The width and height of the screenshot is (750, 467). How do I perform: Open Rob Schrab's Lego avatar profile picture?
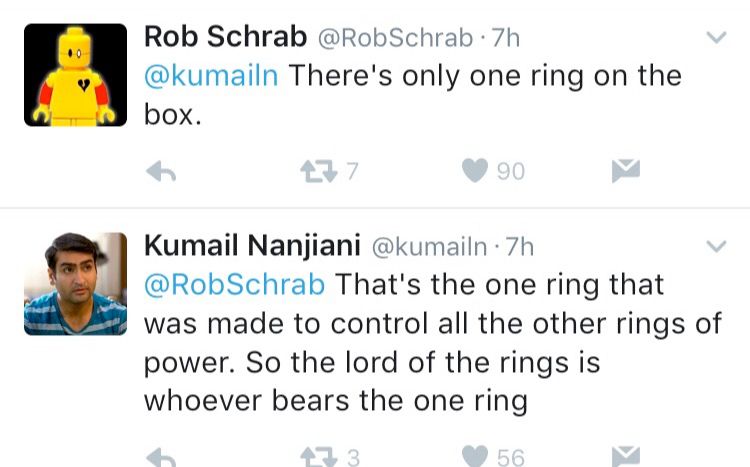[76, 76]
